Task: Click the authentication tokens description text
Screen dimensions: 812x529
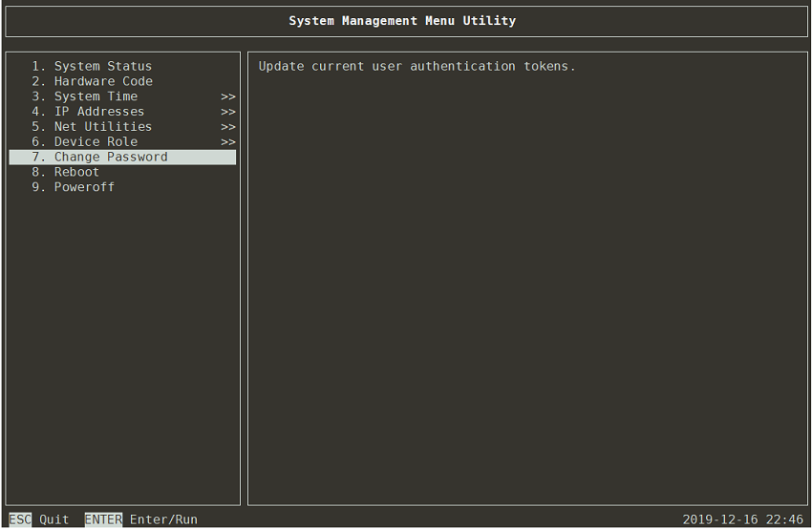Action: (x=417, y=66)
